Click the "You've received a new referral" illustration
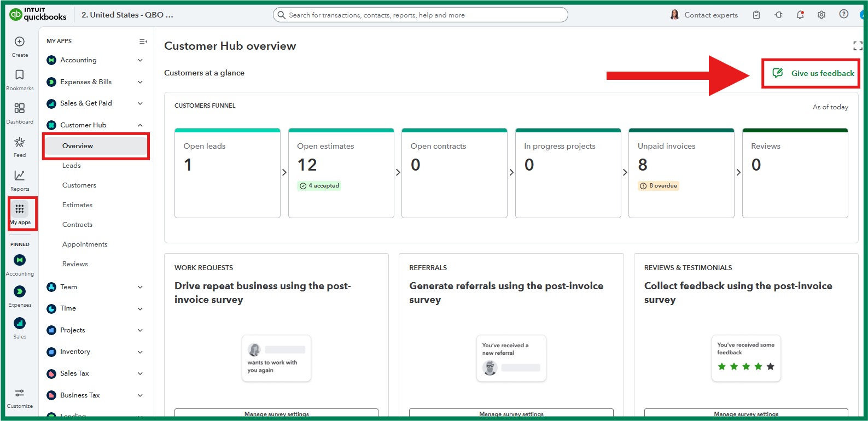 [x=511, y=358]
